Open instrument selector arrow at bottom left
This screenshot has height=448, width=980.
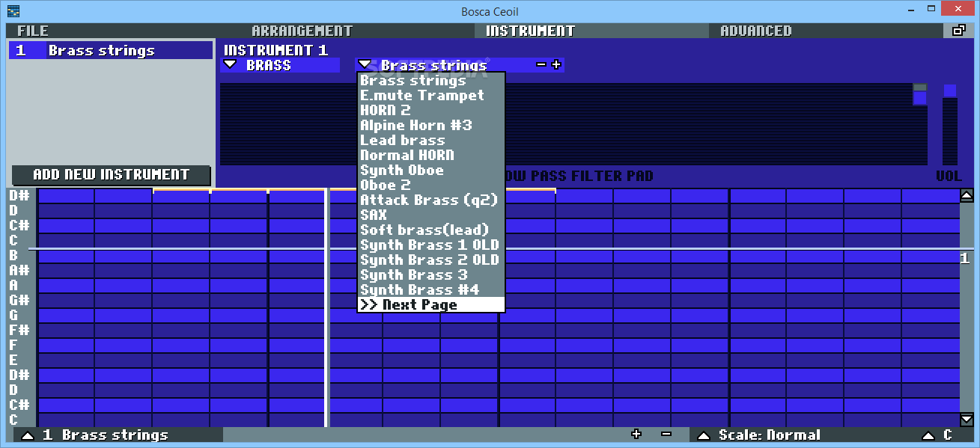click(x=28, y=435)
